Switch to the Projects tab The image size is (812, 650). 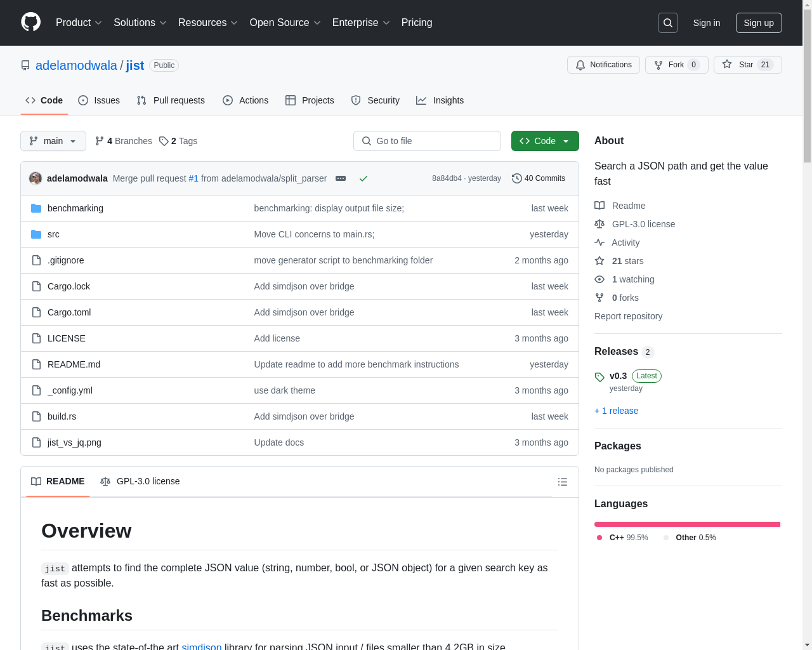coord(310,100)
